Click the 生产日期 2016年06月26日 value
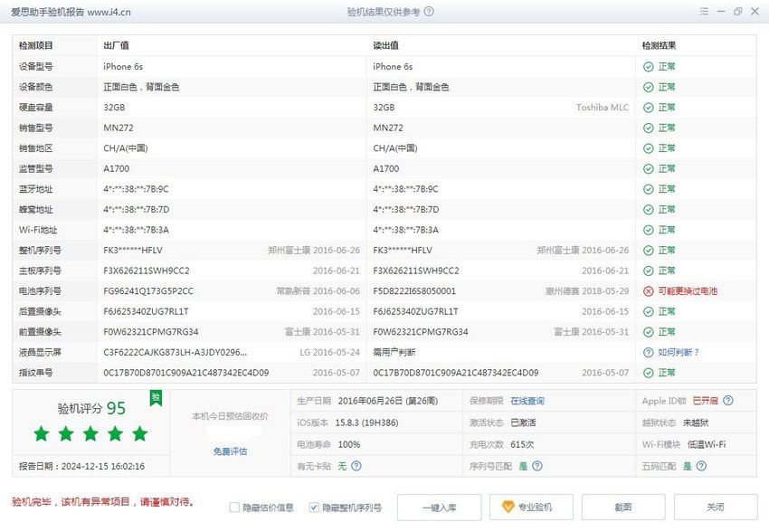Image resolution: width=769 pixels, height=532 pixels. coord(388,401)
